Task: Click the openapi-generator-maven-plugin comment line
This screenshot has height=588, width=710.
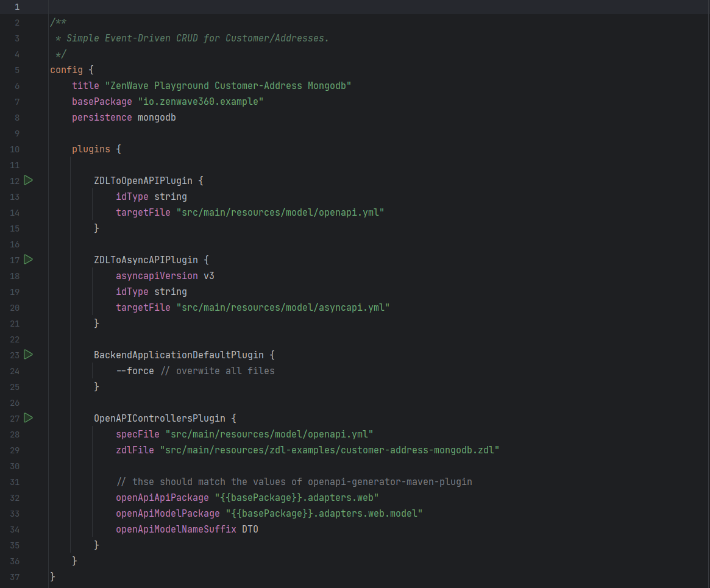Action: point(294,481)
